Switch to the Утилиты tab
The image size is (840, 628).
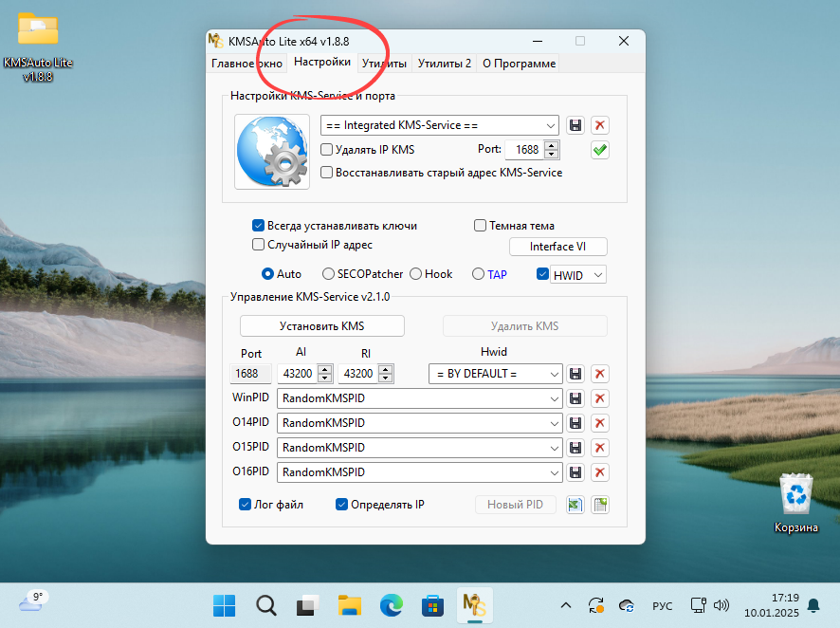[384, 64]
